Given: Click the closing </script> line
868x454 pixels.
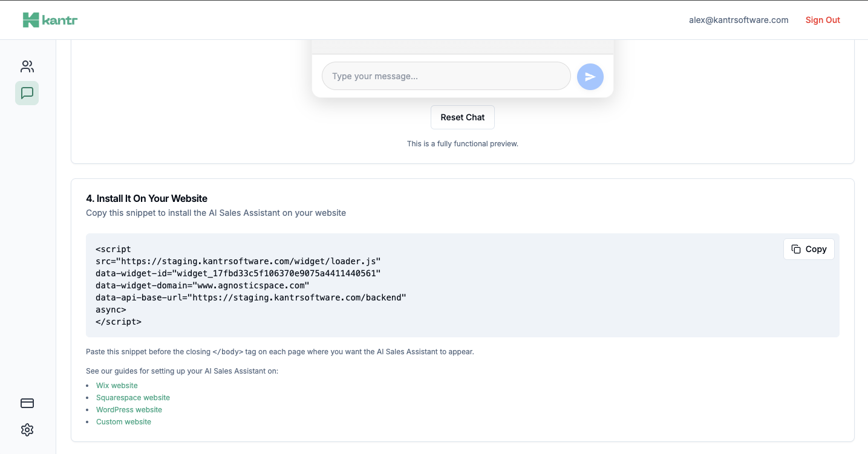Looking at the screenshot, I should pos(119,322).
